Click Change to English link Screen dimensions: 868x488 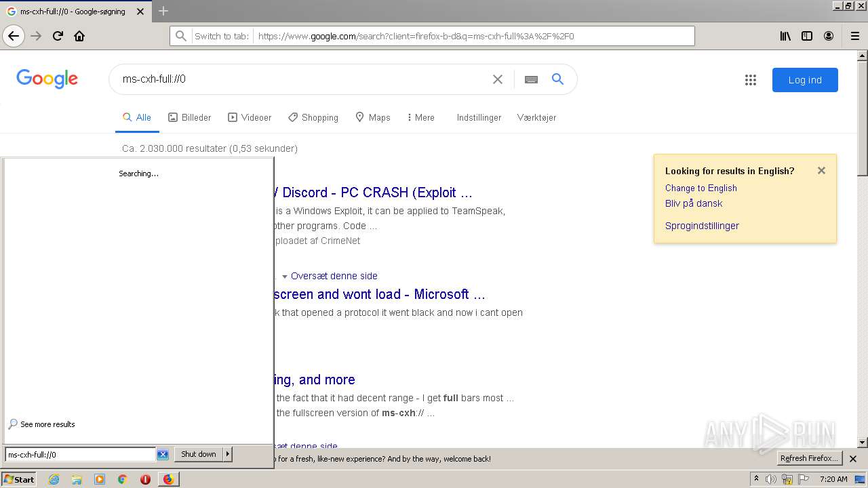point(701,188)
